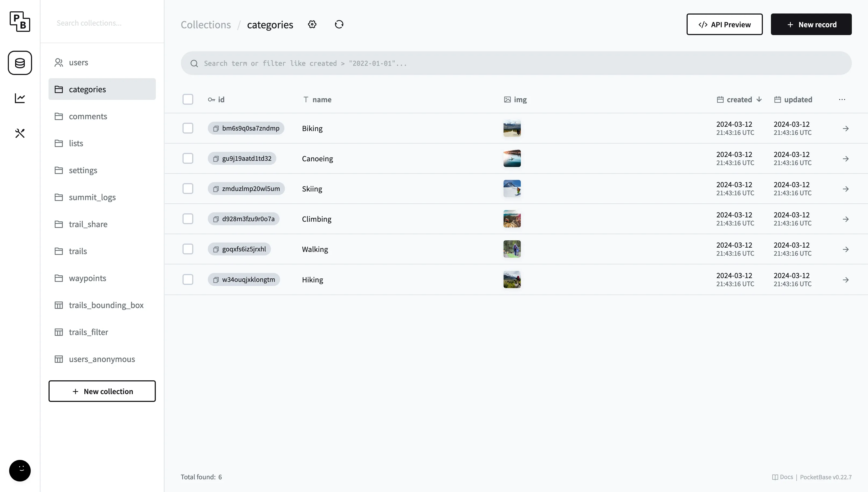Open the Collections panel icon
Image resolution: width=868 pixels, height=492 pixels.
(20, 63)
